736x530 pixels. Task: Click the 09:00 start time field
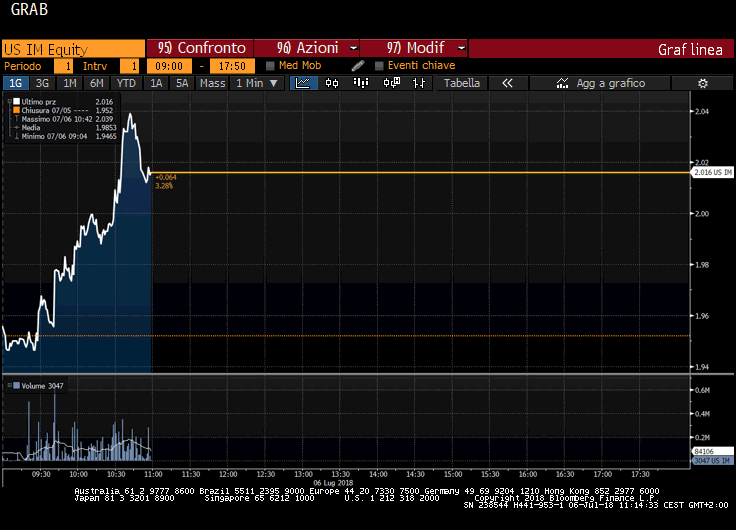169,66
